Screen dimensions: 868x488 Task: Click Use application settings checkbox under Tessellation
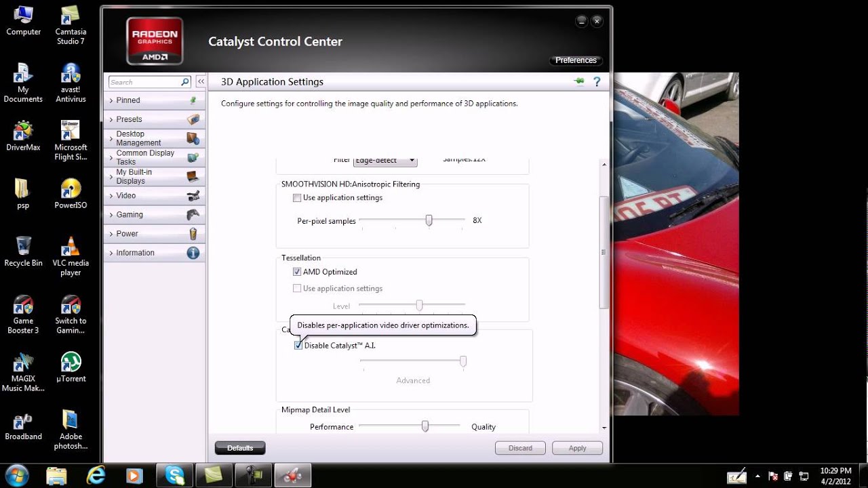297,288
